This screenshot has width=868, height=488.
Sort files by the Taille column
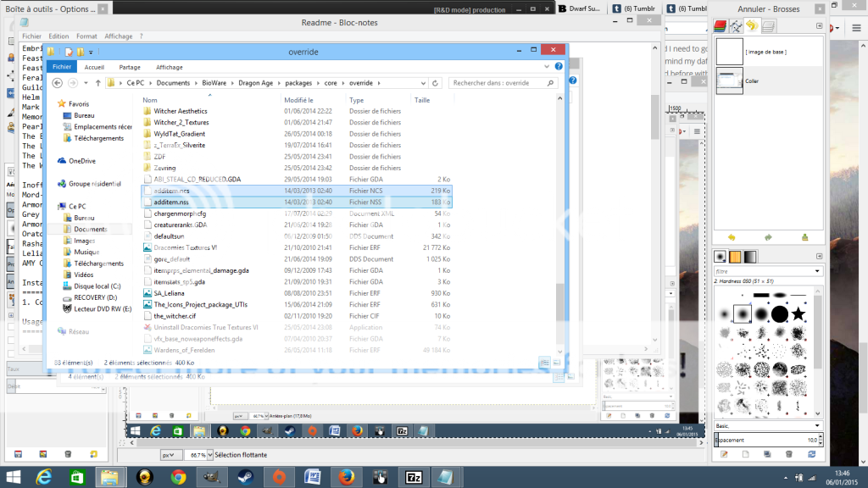tap(422, 100)
